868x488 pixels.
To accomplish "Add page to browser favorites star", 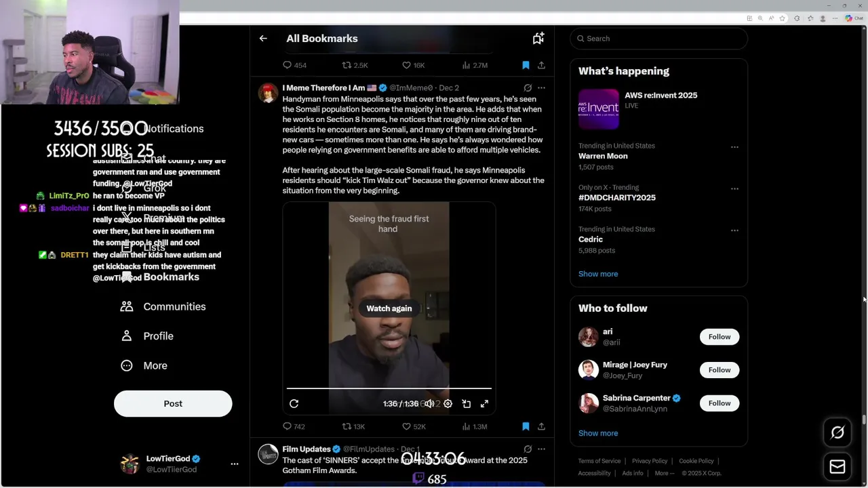I will pos(782,18).
